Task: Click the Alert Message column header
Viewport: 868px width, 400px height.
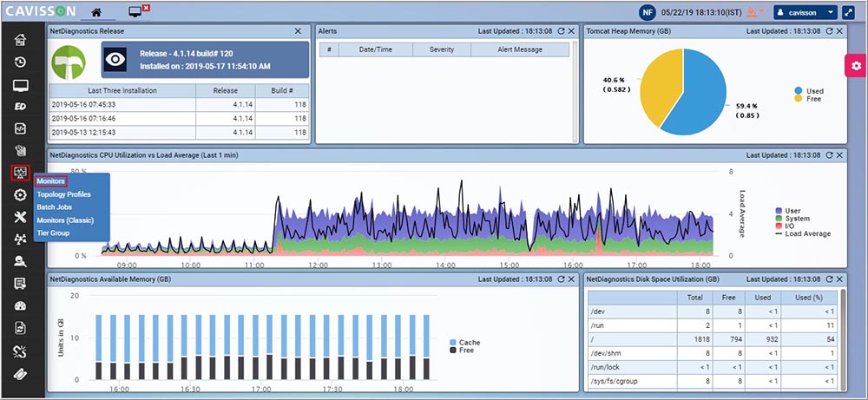Action: pyautogui.click(x=520, y=49)
